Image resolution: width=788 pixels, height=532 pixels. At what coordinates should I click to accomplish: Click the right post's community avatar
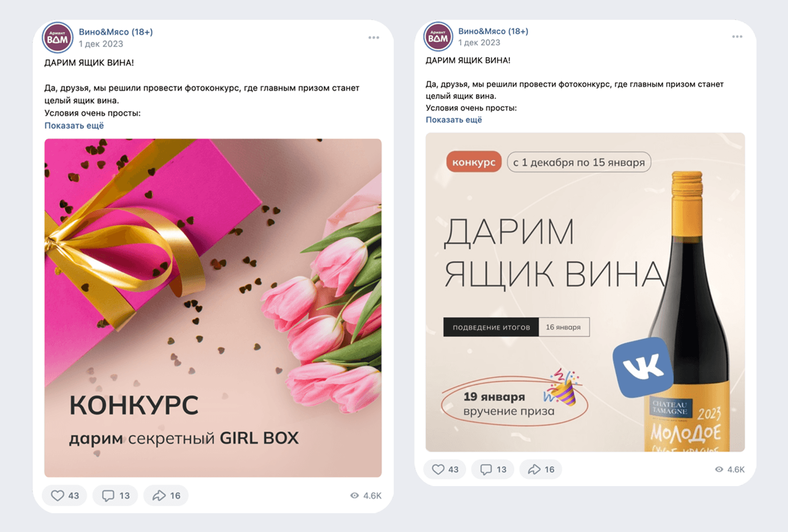tap(438, 36)
